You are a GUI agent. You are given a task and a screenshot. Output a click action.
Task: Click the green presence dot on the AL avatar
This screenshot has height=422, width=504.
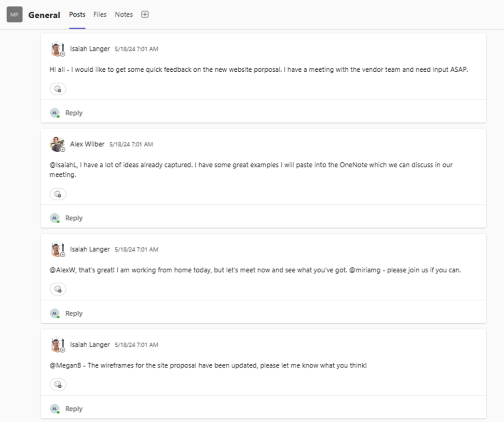(58, 116)
